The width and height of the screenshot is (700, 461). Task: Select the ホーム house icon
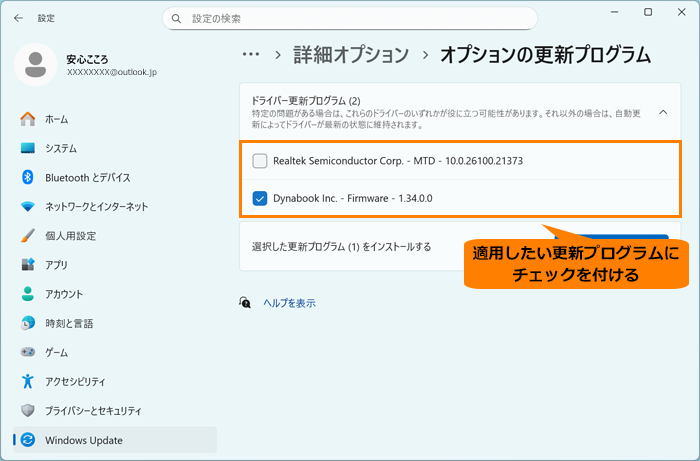tap(28, 119)
